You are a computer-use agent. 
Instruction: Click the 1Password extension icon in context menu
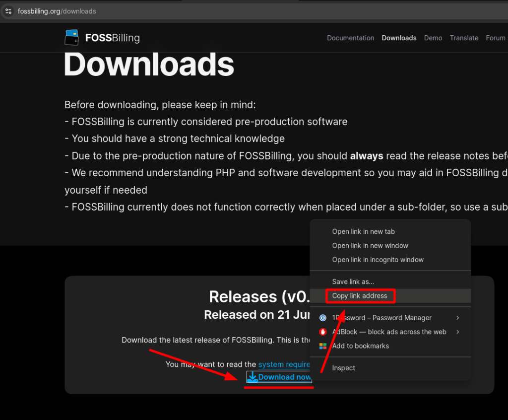tap(322, 318)
